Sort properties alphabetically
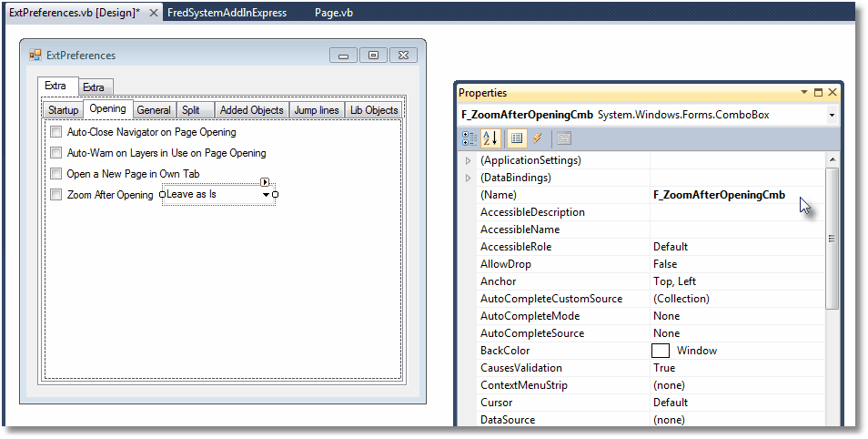 490,138
